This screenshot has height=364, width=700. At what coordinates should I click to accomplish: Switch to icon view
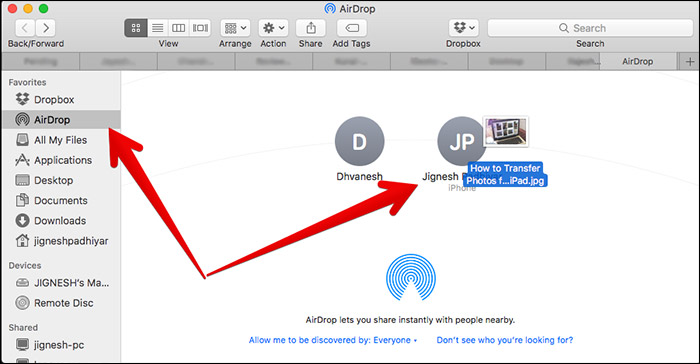(x=136, y=28)
